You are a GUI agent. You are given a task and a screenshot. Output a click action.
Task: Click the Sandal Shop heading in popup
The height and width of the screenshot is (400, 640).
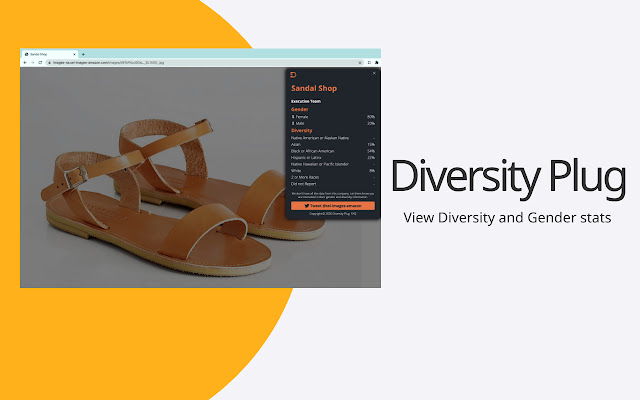(314, 88)
